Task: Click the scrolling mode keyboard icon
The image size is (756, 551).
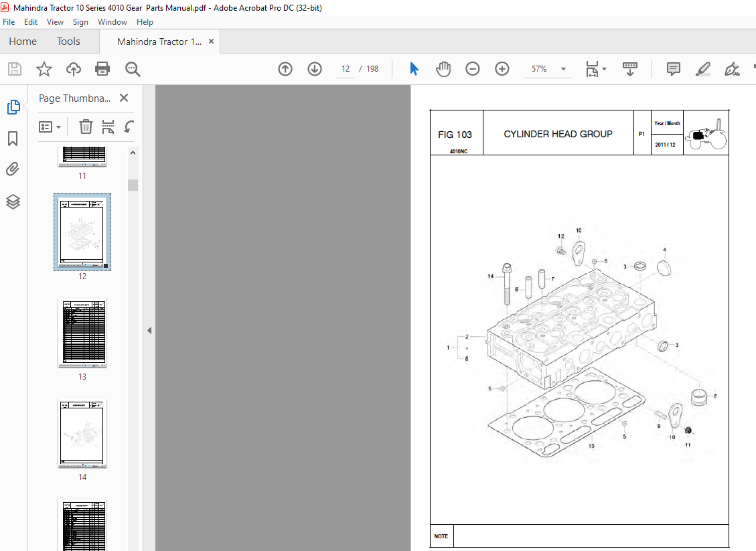Action: click(629, 69)
